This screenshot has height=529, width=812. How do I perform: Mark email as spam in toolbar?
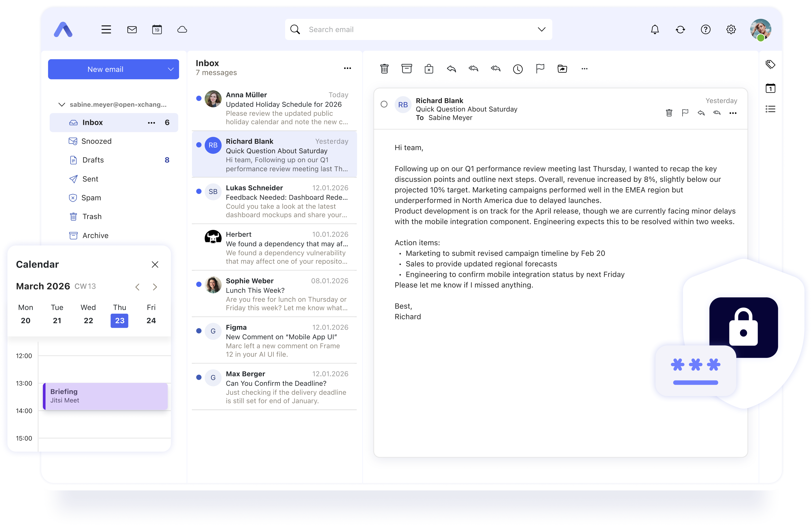click(429, 69)
